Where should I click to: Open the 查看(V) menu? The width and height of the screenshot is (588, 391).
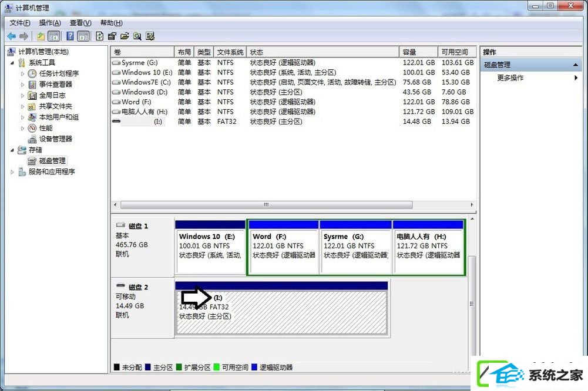point(80,23)
